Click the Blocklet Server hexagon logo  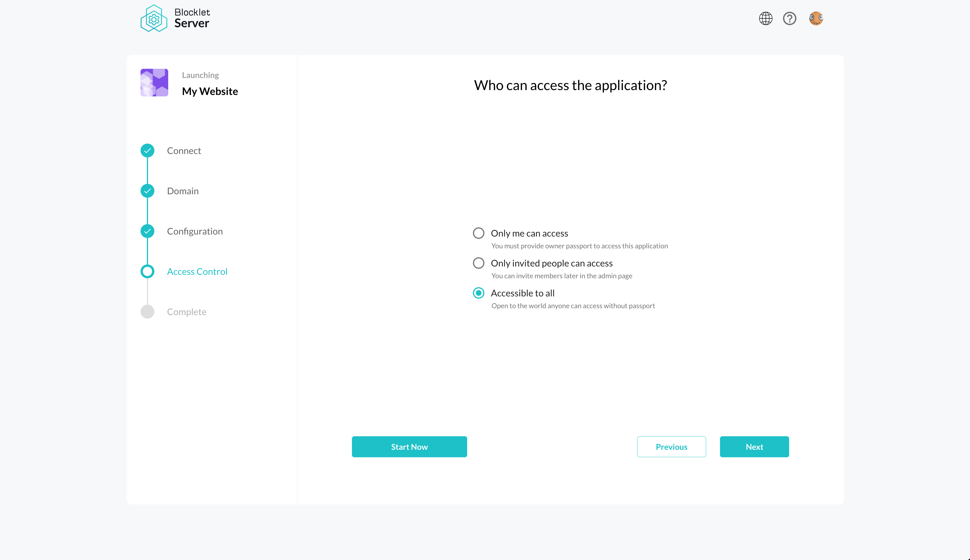coord(154,18)
